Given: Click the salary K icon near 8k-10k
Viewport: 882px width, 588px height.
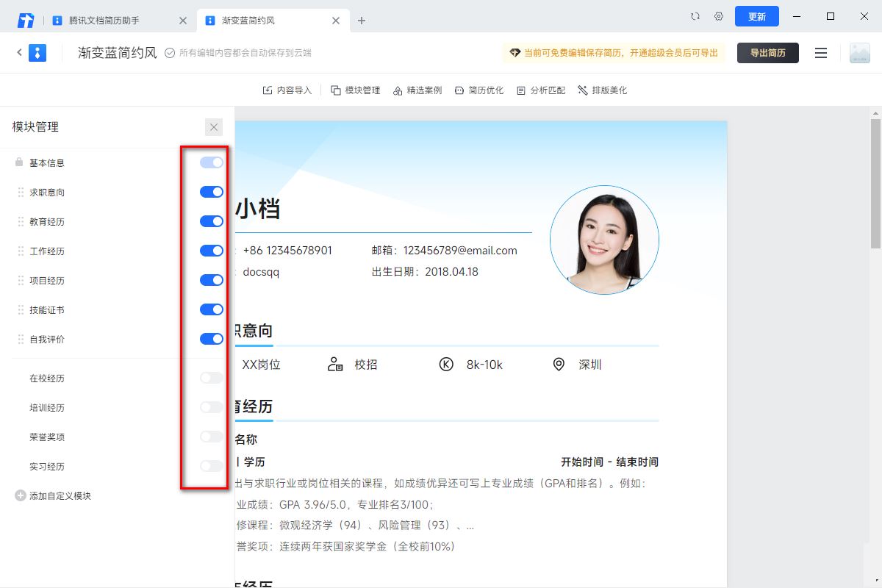Looking at the screenshot, I should point(446,365).
